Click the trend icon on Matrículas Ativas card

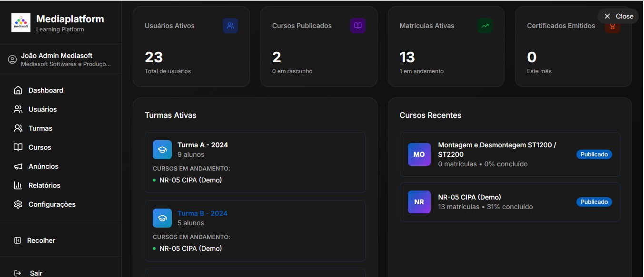[x=485, y=26]
